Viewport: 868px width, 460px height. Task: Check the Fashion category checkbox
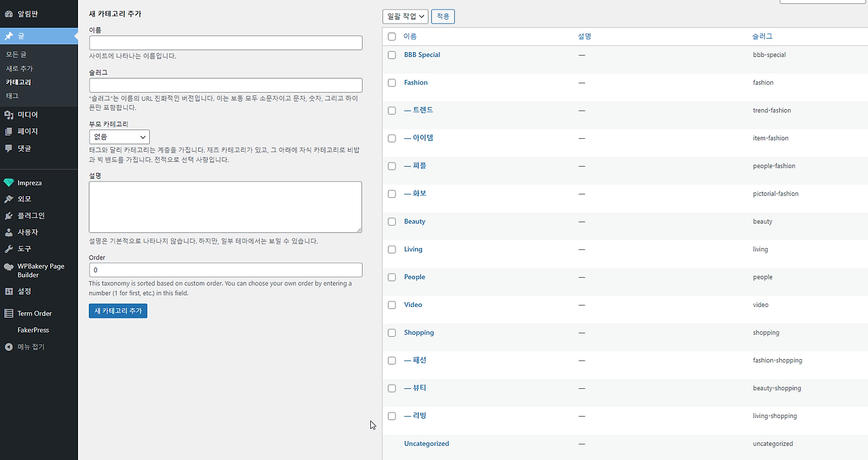pos(392,83)
